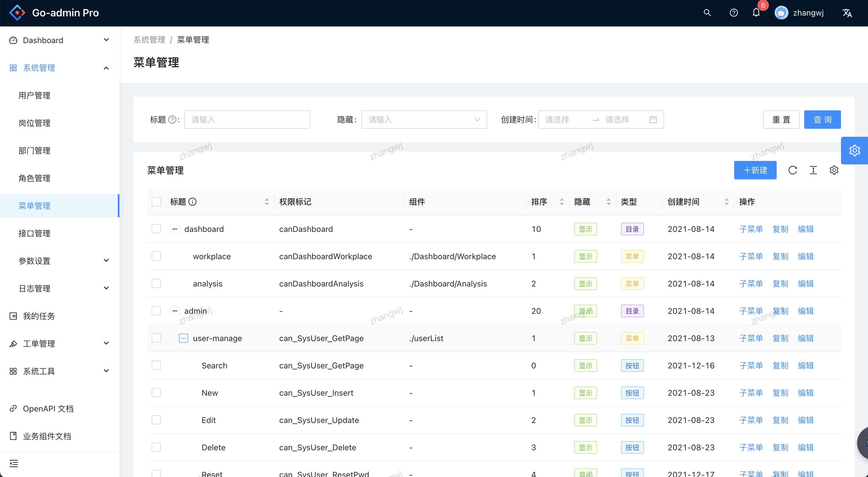Image resolution: width=868 pixels, height=477 pixels.
Task: Click the 重置 button
Action: (x=781, y=119)
